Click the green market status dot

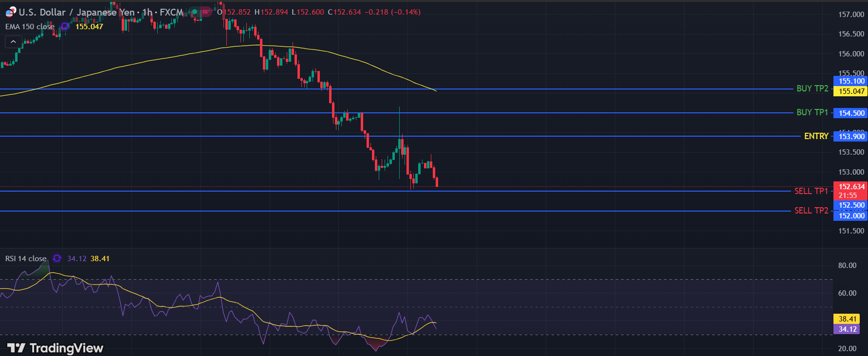point(195,12)
